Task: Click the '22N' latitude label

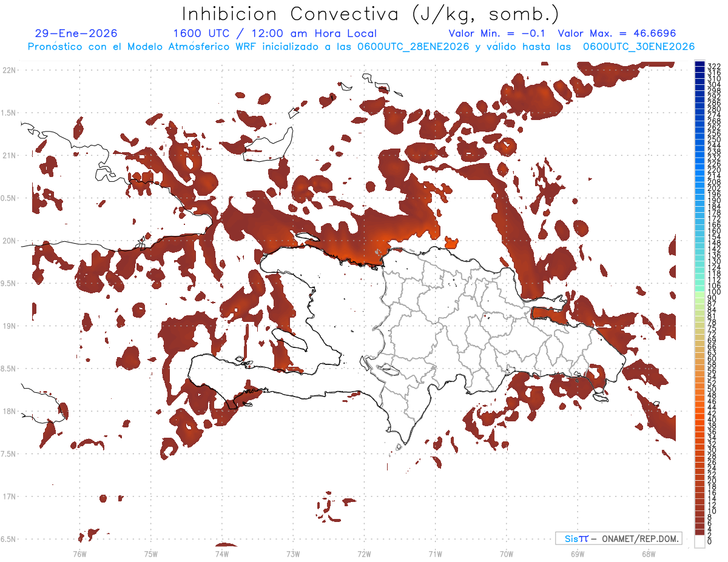Action: (9, 70)
